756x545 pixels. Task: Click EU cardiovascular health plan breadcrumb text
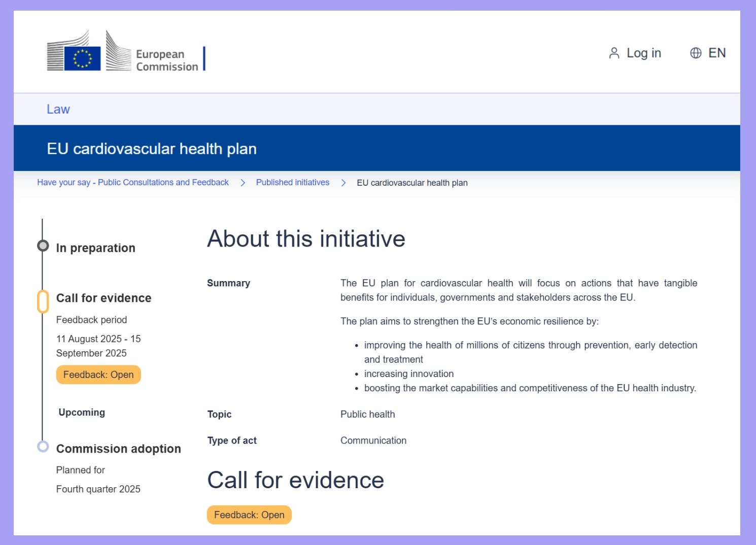click(x=412, y=183)
